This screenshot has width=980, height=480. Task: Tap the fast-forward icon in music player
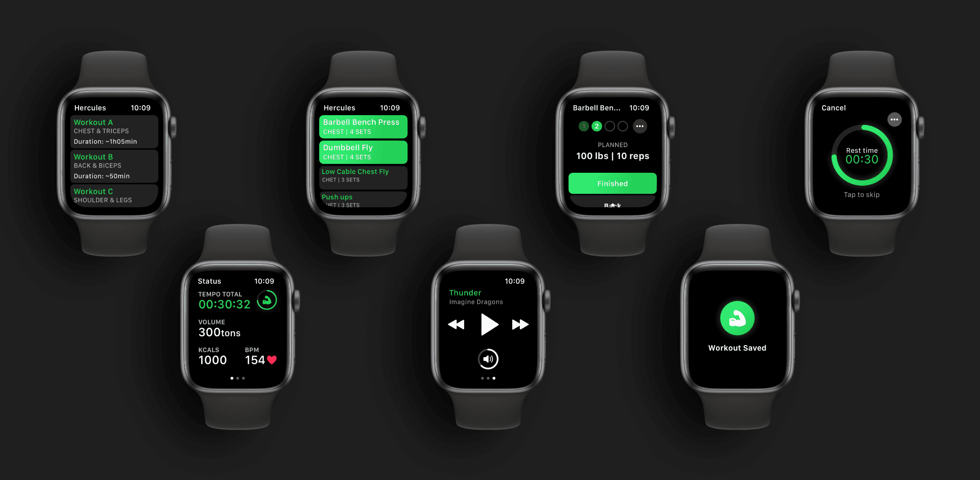(x=521, y=323)
